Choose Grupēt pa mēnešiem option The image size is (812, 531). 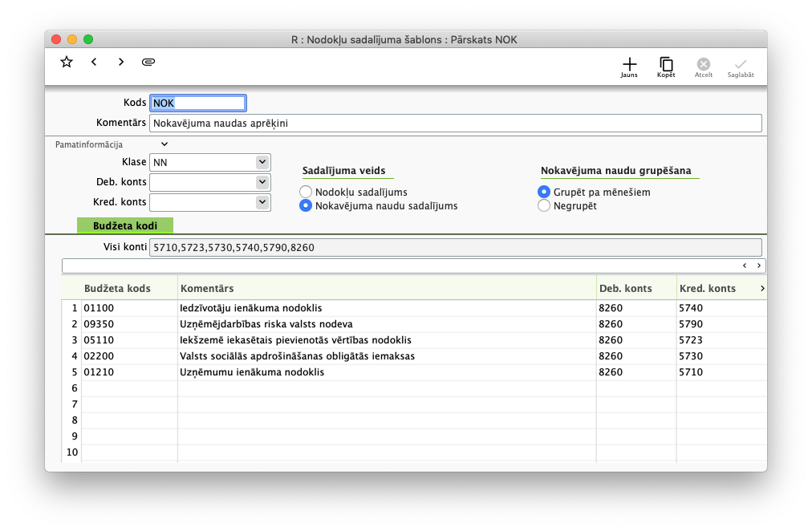tap(544, 192)
